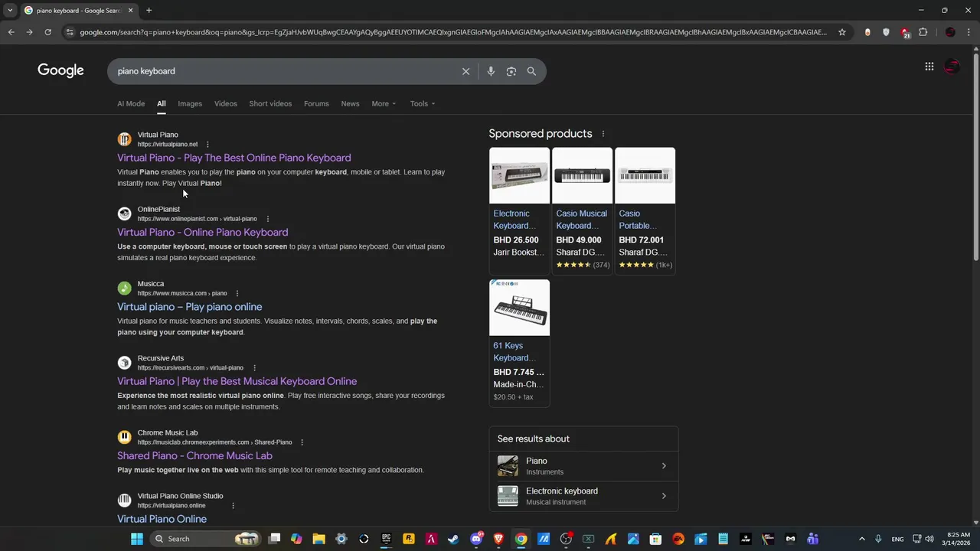Click the magnifying glass search button

pyautogui.click(x=531, y=71)
